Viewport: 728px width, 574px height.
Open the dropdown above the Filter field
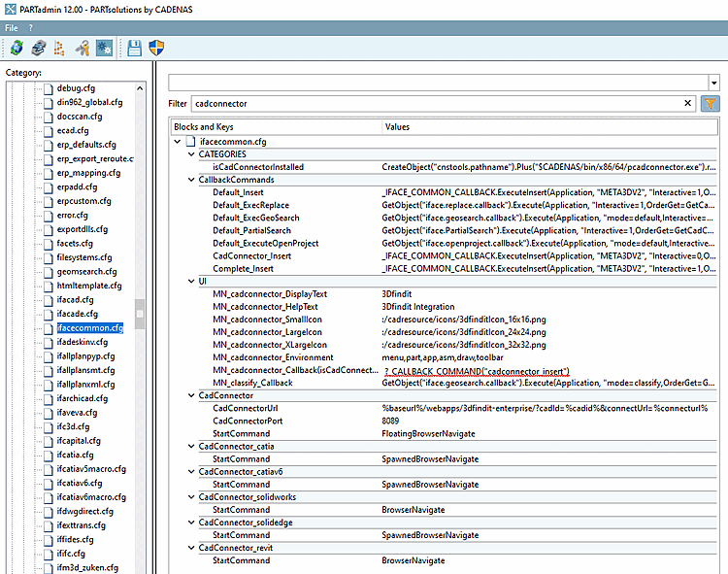pos(713,83)
